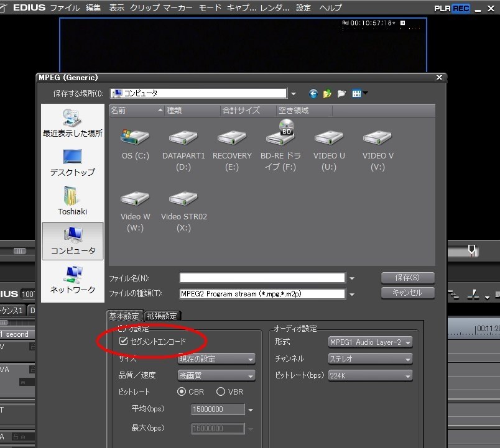Go to Desktop (デスクトップ) location
The width and height of the screenshot is (500, 448).
tap(73, 163)
